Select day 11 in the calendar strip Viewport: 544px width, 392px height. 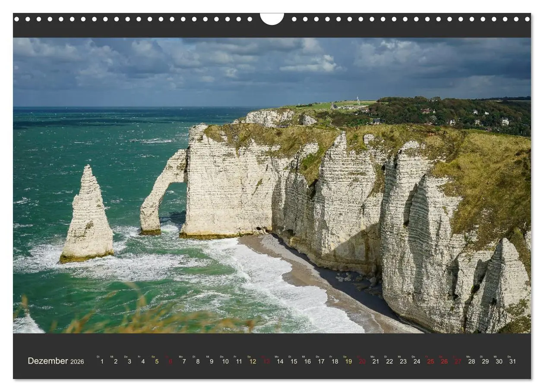[239, 362]
